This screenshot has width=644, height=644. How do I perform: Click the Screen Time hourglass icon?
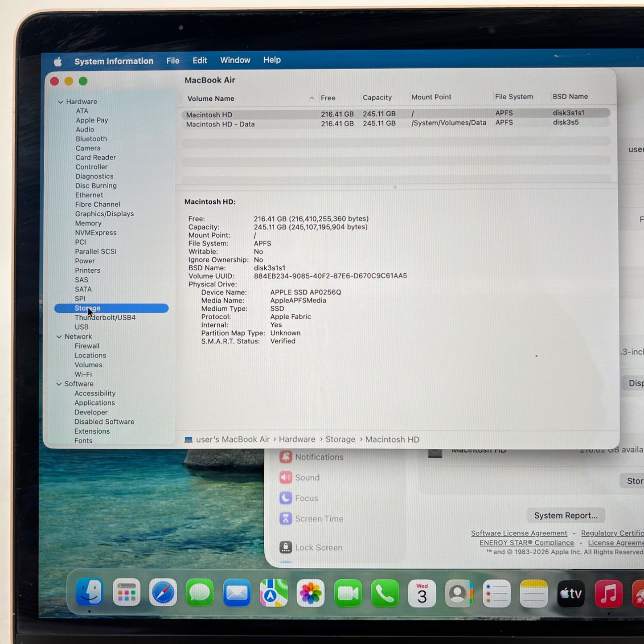286,518
